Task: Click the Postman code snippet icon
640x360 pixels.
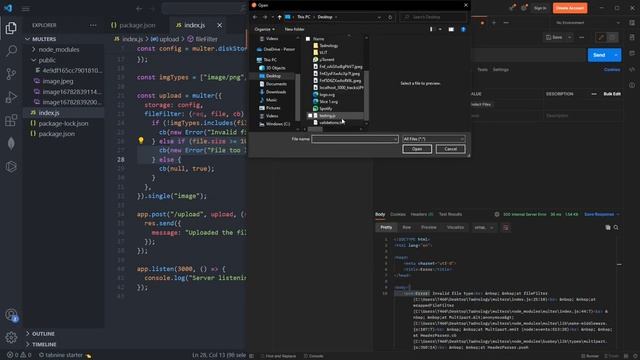Action: (x=632, y=69)
